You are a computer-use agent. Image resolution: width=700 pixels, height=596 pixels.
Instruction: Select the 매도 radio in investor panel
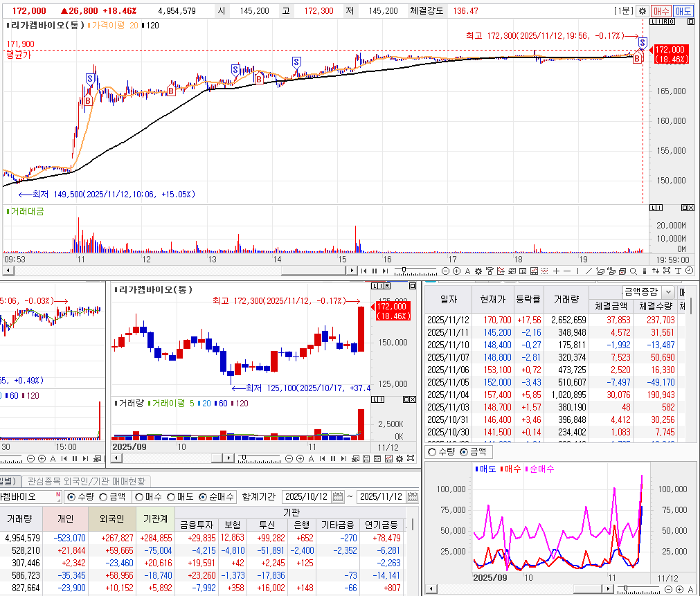click(171, 497)
